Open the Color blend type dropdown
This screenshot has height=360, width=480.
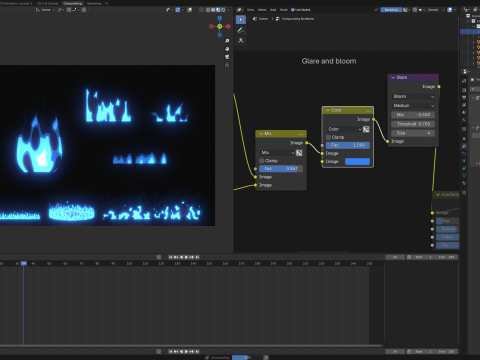(x=344, y=129)
